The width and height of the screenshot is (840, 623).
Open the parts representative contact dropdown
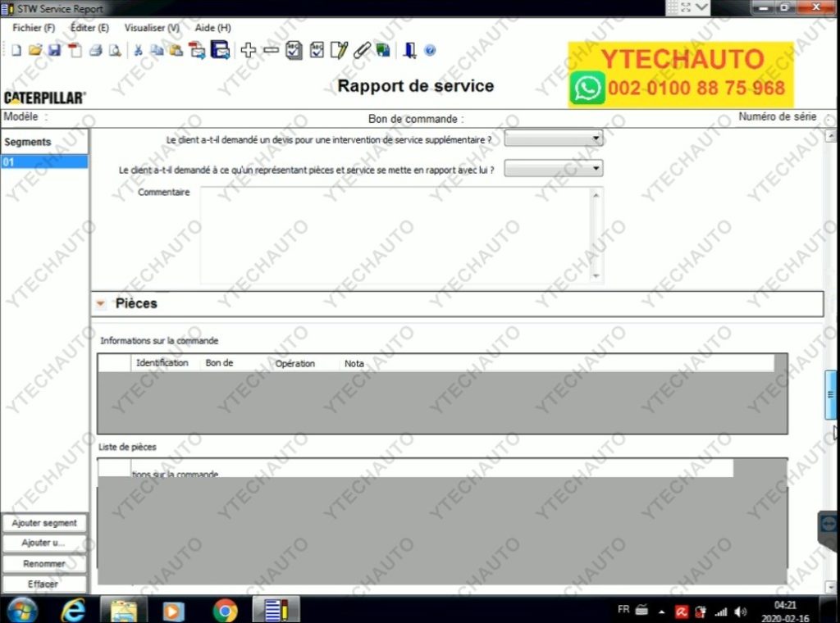pyautogui.click(x=554, y=169)
